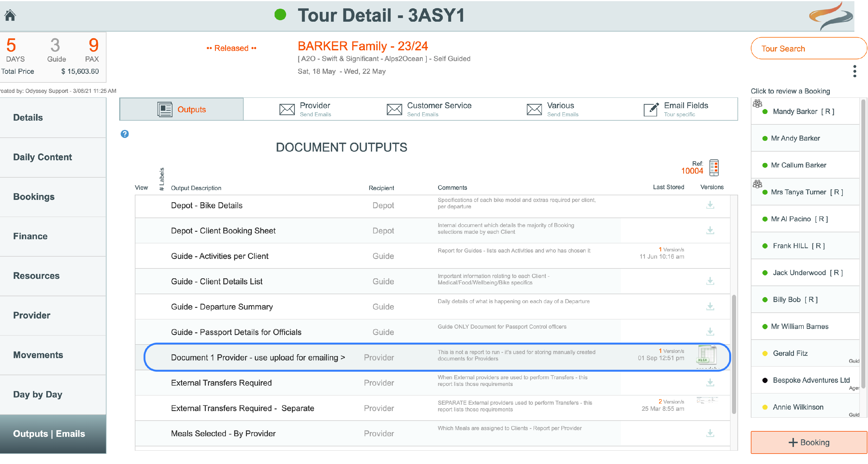
Task: Switch to the Provider Send Emails tab
Action: point(305,110)
